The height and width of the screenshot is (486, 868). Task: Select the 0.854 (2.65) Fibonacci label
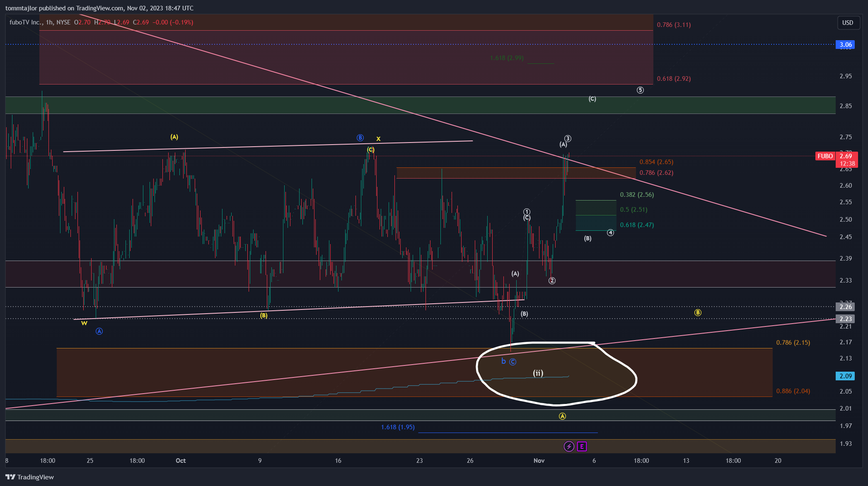656,162
